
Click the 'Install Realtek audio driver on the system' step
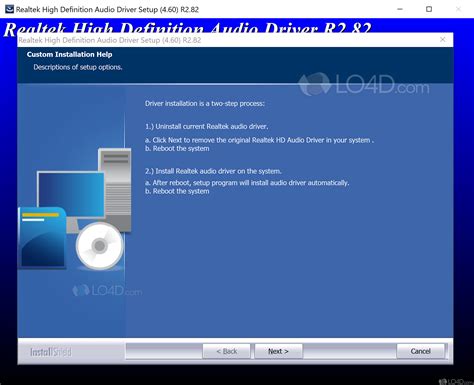tap(213, 171)
